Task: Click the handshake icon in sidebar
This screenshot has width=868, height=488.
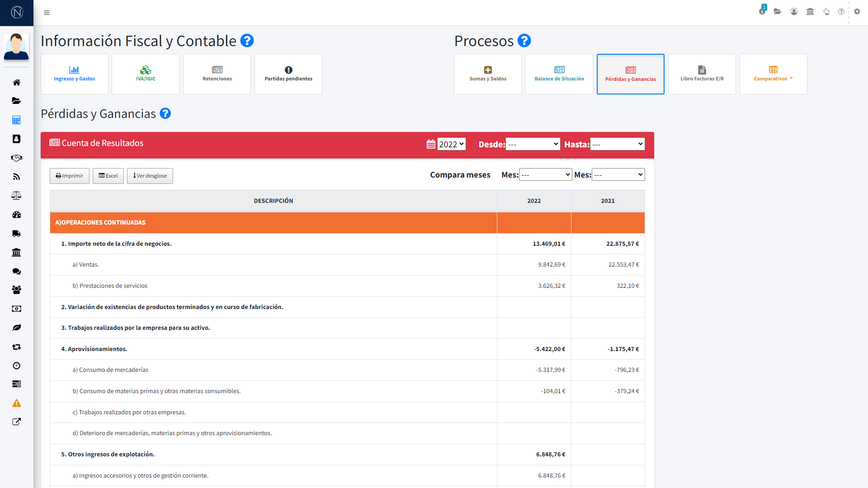Action: tap(16, 158)
